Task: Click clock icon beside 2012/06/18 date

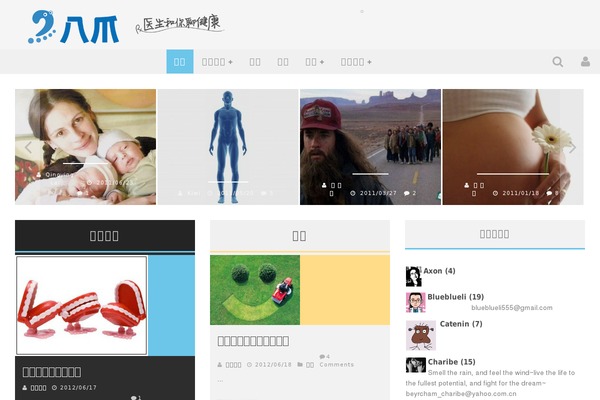Action: pos(249,365)
